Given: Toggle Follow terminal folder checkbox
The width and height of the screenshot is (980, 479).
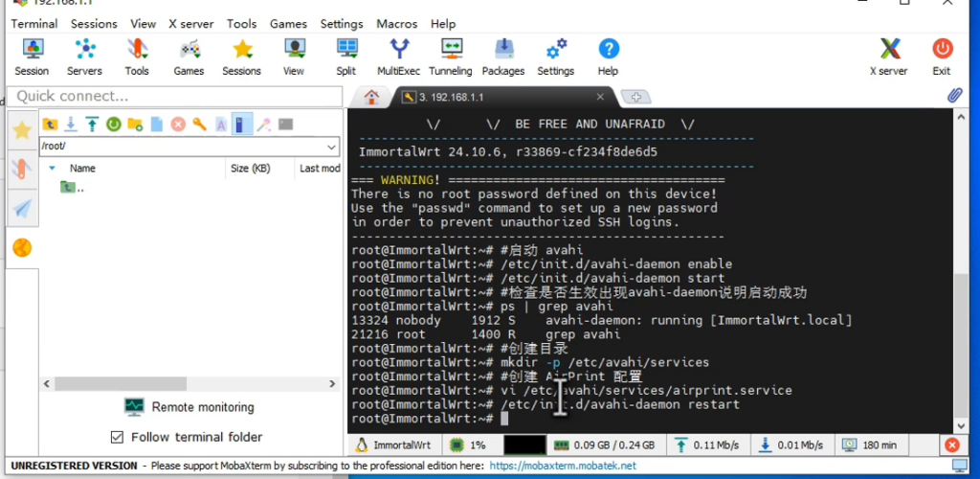Looking at the screenshot, I should coord(117,437).
